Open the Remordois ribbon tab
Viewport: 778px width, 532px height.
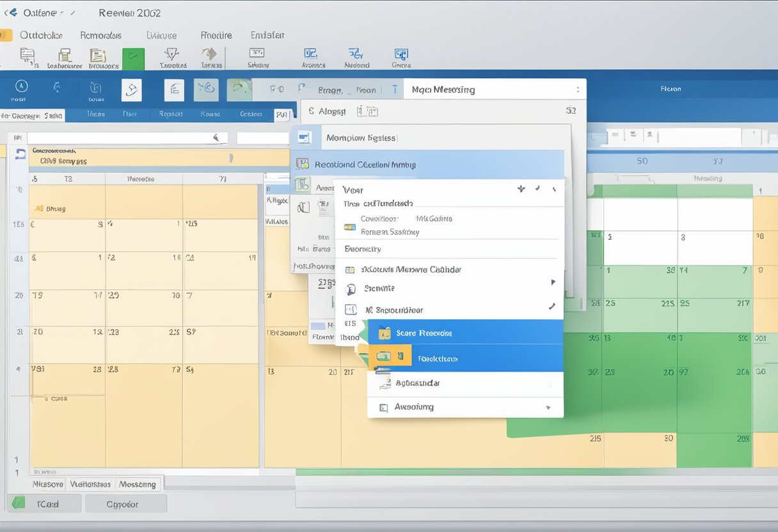pyautogui.click(x=100, y=36)
